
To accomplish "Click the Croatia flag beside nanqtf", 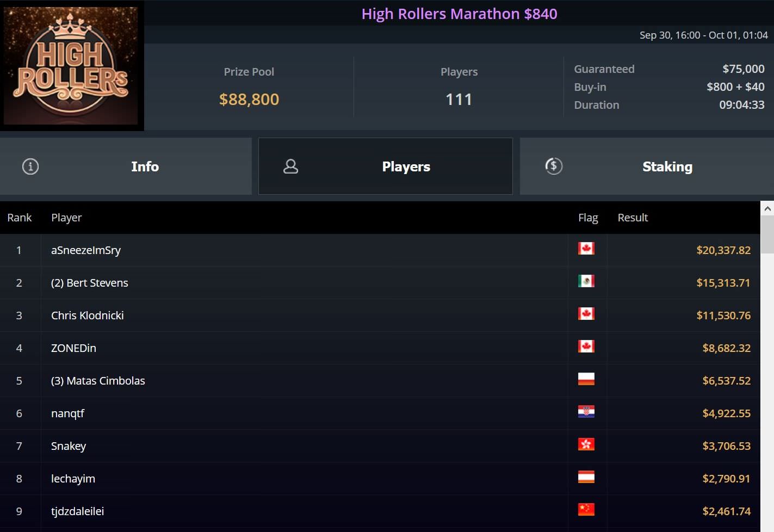I will click(x=586, y=412).
